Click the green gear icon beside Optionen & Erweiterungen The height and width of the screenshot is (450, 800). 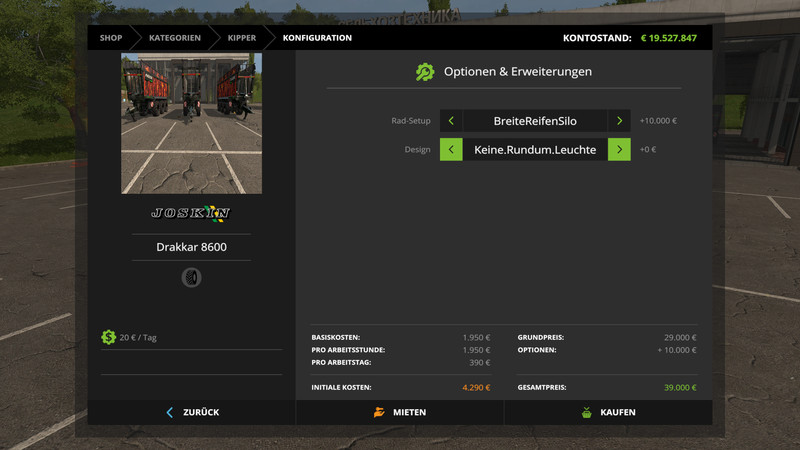(425, 72)
